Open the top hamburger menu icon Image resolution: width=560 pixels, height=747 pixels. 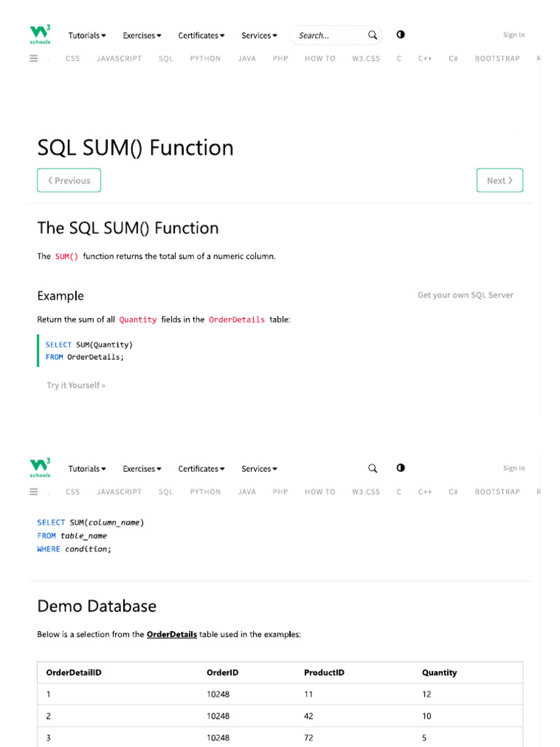tap(34, 58)
